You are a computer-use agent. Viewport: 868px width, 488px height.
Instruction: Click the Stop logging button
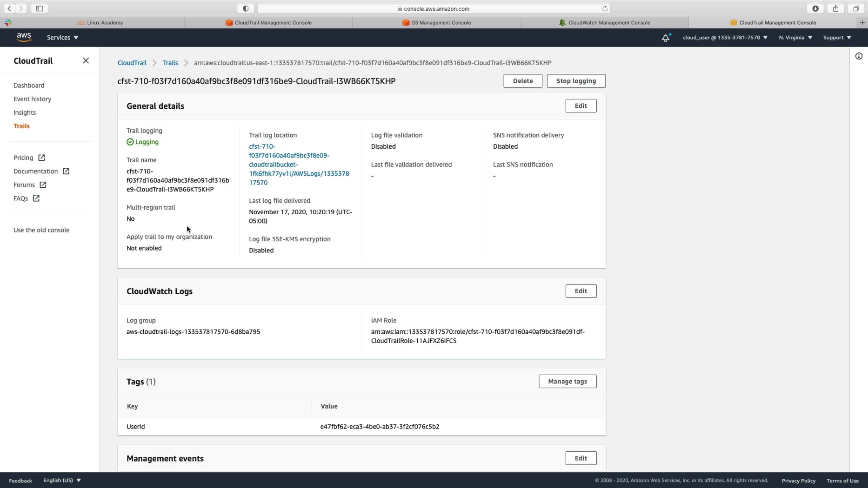576,81
